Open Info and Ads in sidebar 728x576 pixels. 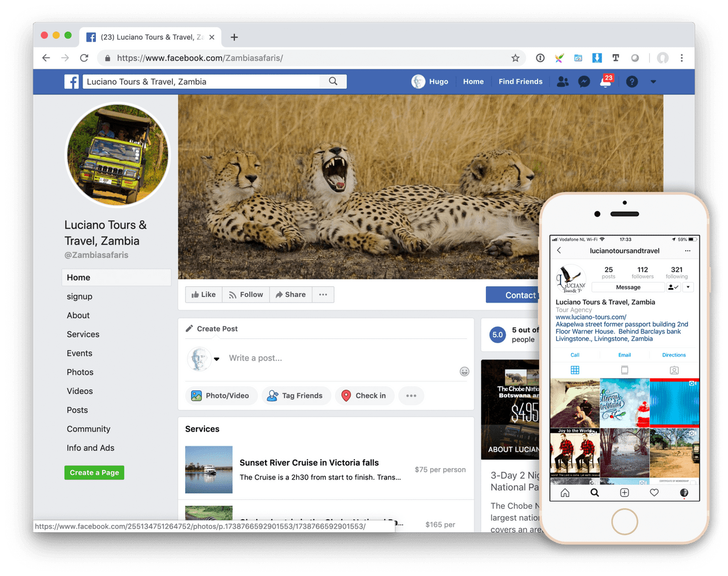90,447
